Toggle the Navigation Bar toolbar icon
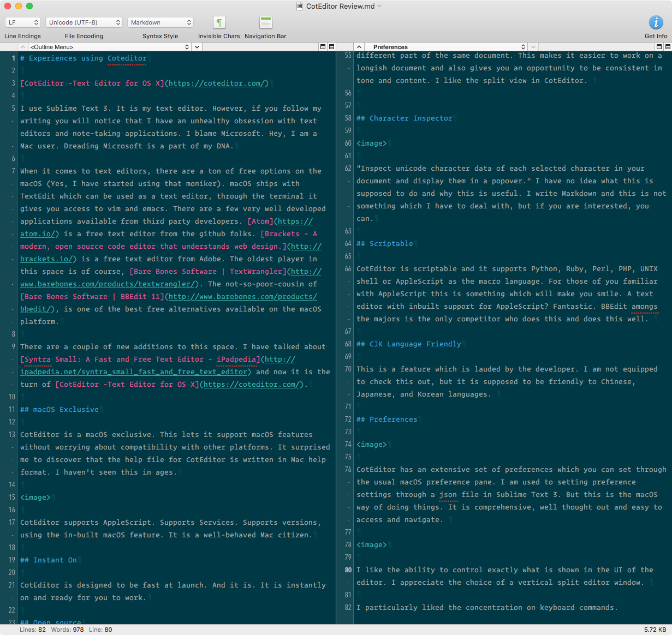The image size is (672, 635). pos(266,22)
